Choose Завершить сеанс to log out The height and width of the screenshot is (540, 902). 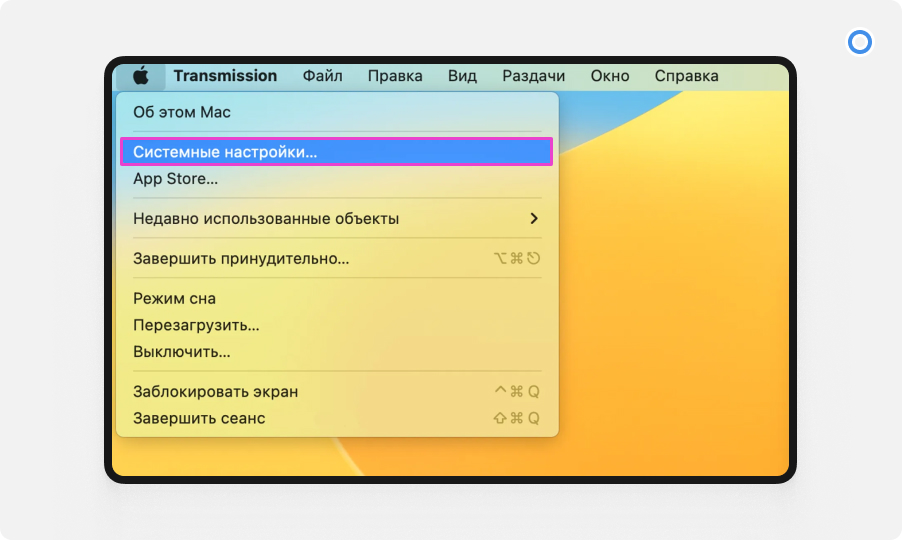tap(199, 418)
